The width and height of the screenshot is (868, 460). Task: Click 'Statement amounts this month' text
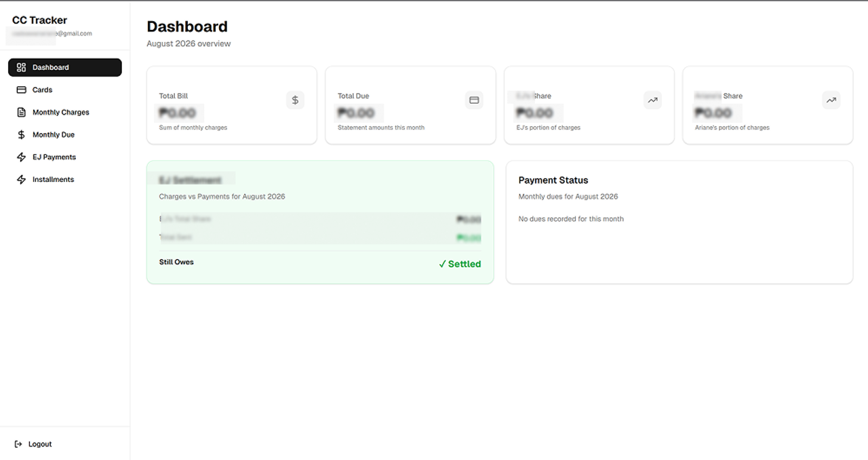[x=381, y=128]
